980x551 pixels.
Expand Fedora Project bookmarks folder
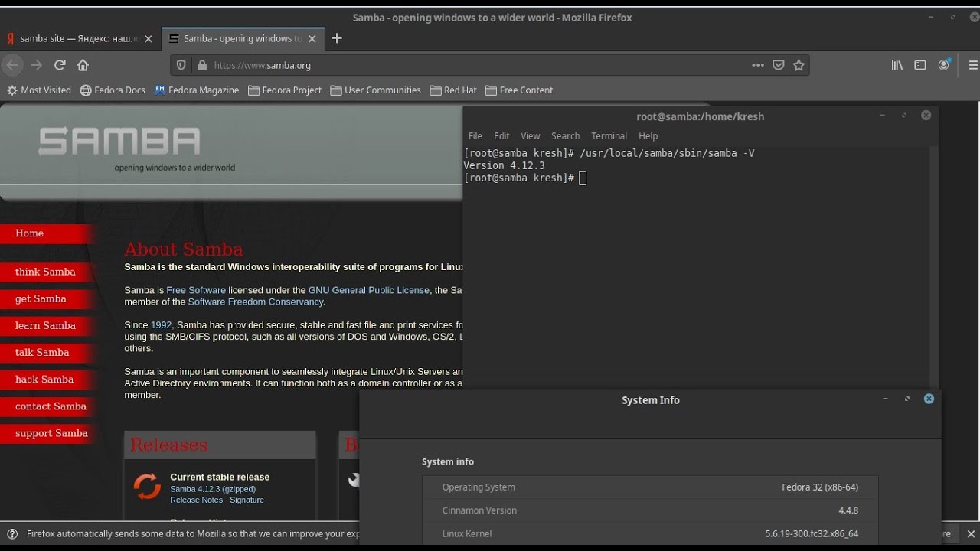(285, 90)
